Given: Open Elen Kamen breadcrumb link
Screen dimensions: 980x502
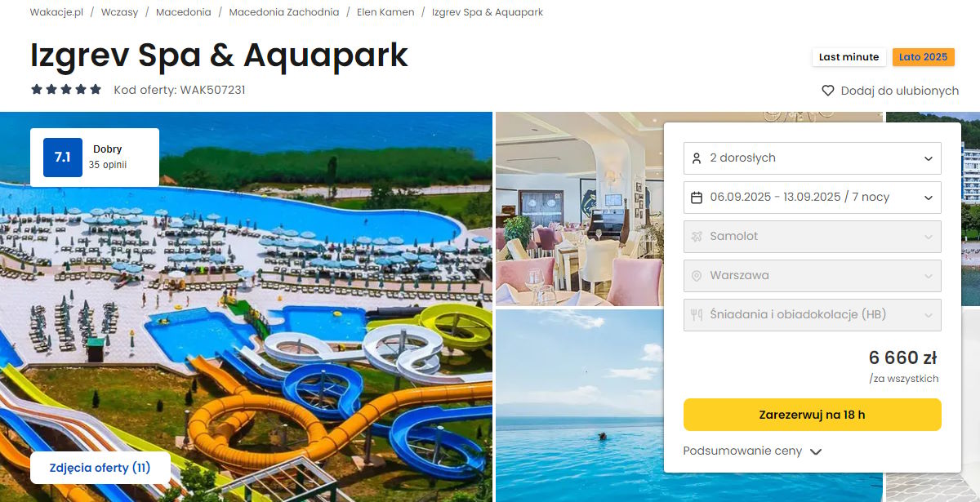Looking at the screenshot, I should pyautogui.click(x=385, y=12).
